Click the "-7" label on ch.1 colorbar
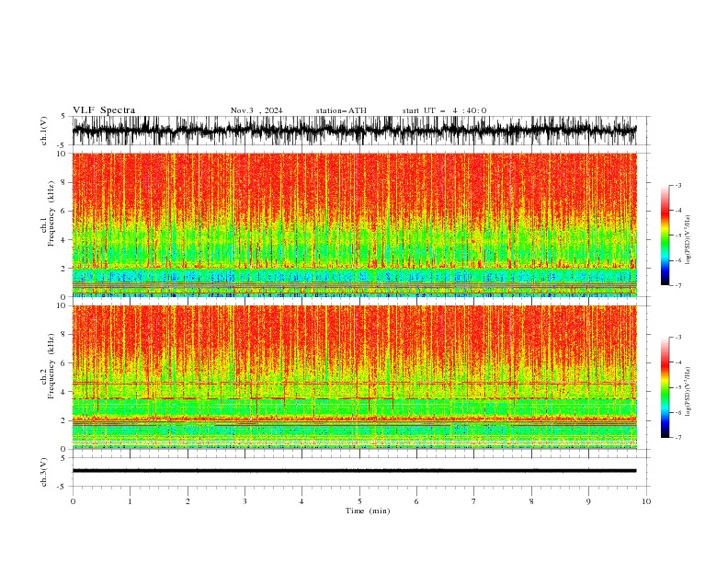The height and width of the screenshot is (563, 728). coord(678,286)
